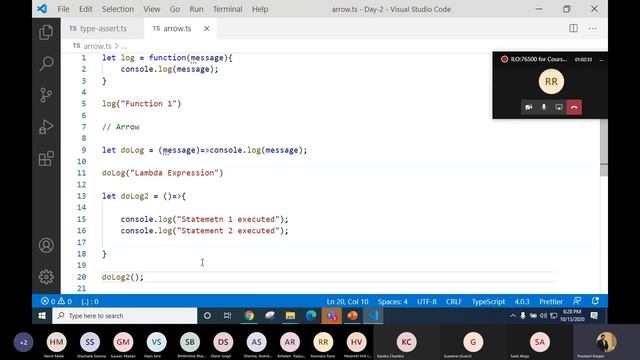Open the Edit menu
The height and width of the screenshot is (360, 640).
click(x=86, y=9)
